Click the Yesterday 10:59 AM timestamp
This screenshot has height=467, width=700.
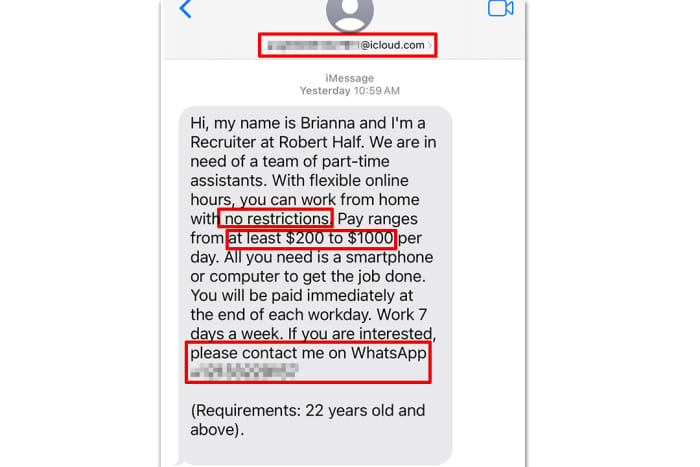click(x=349, y=91)
